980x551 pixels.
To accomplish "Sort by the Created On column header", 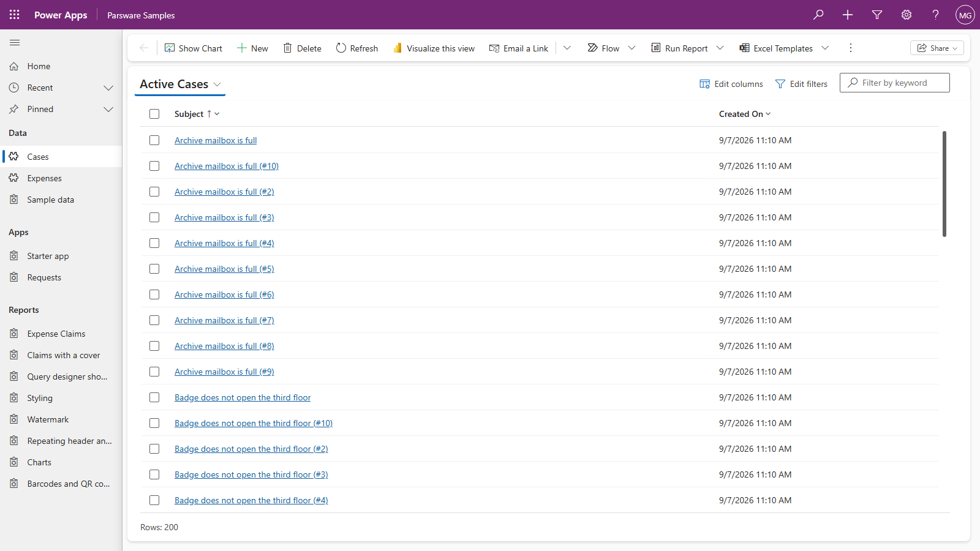I will pyautogui.click(x=744, y=114).
